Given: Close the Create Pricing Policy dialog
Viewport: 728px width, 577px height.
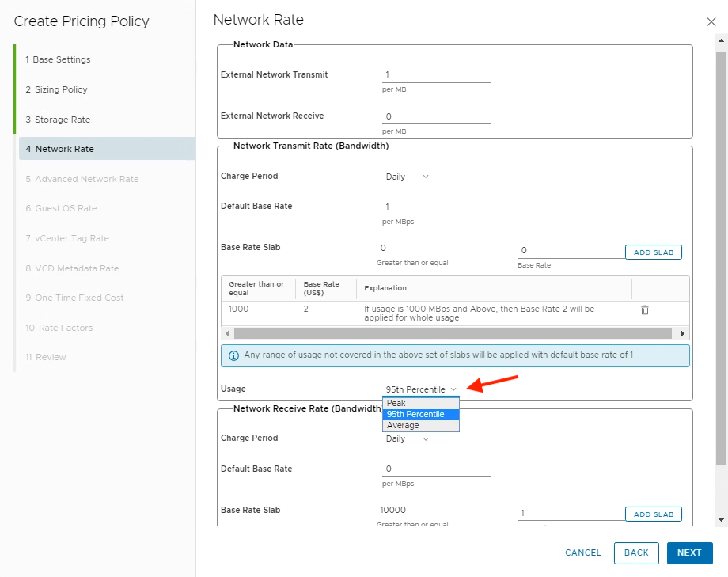Looking at the screenshot, I should [710, 23].
